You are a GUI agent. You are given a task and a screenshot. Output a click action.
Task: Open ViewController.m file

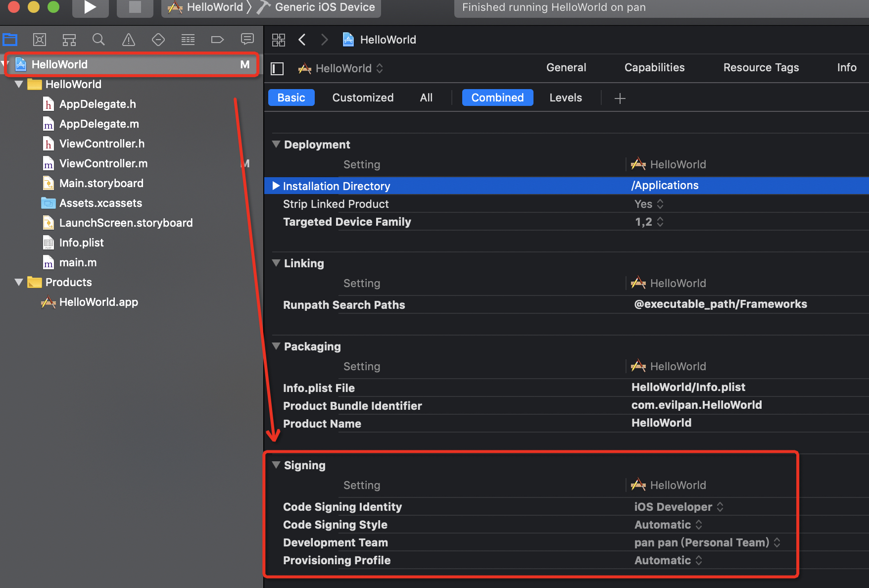coord(103,163)
